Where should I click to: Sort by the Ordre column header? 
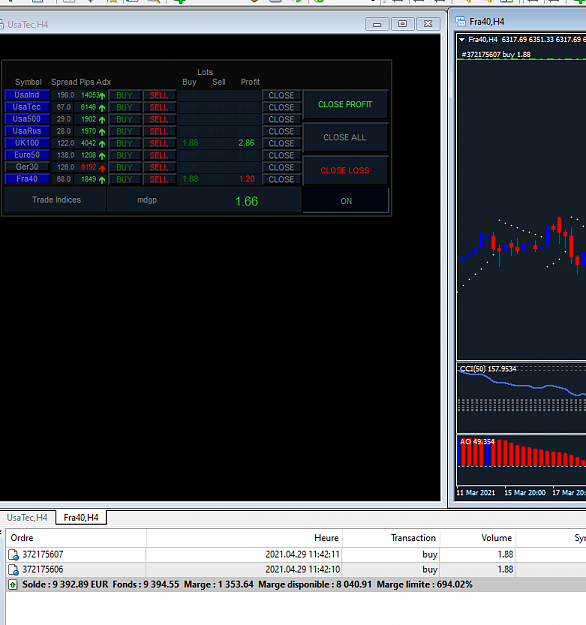(76, 538)
